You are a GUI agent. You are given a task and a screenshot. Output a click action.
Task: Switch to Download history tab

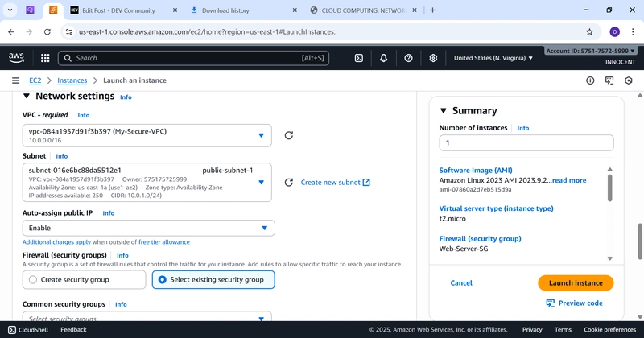[x=225, y=10]
